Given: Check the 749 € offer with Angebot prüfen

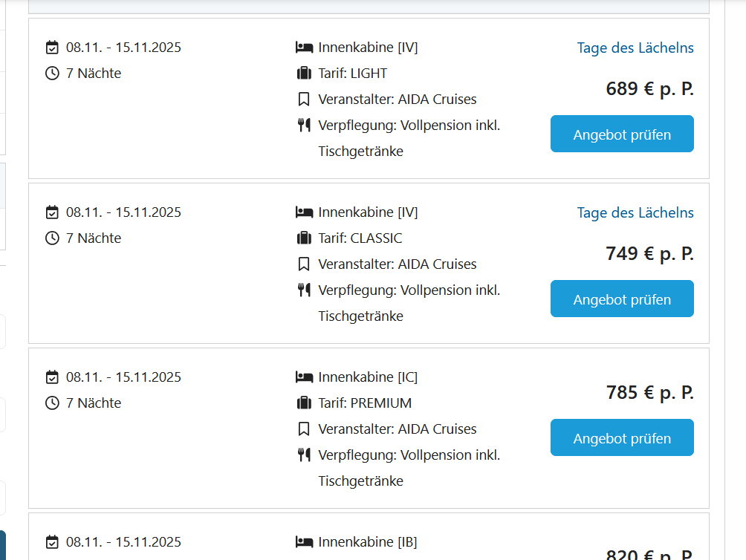Looking at the screenshot, I should click(622, 299).
